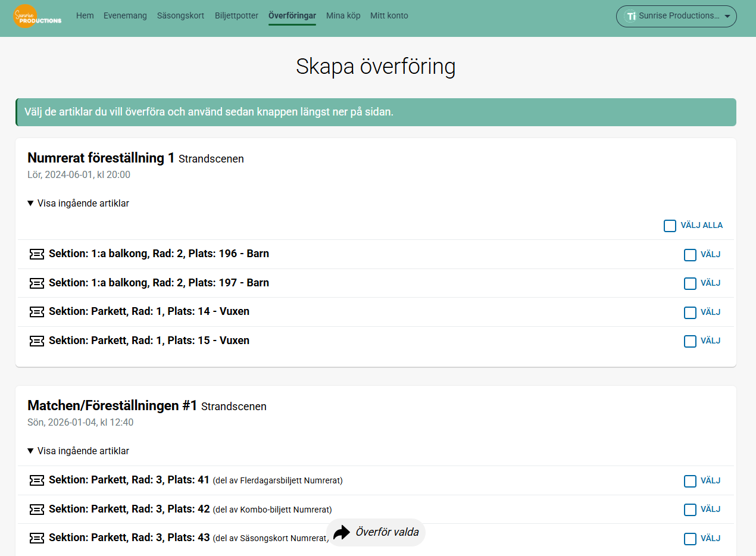This screenshot has width=756, height=556.
Task: Click the note del av Kombo-biljett Numrerat
Action: (x=272, y=510)
